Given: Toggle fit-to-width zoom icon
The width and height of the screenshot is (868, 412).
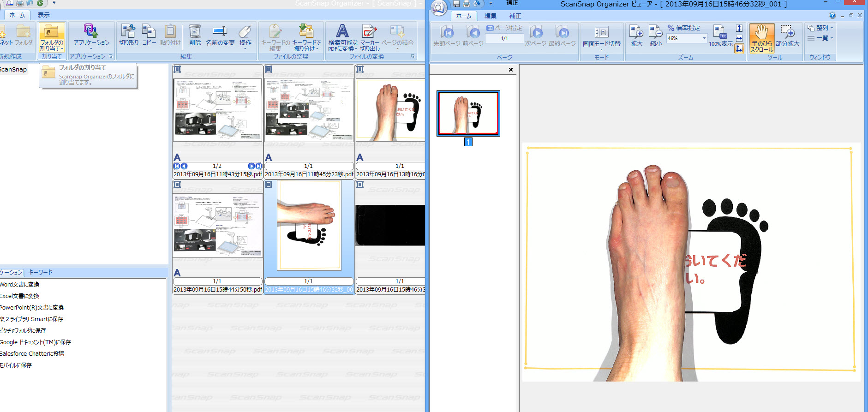Looking at the screenshot, I should coord(739,38).
